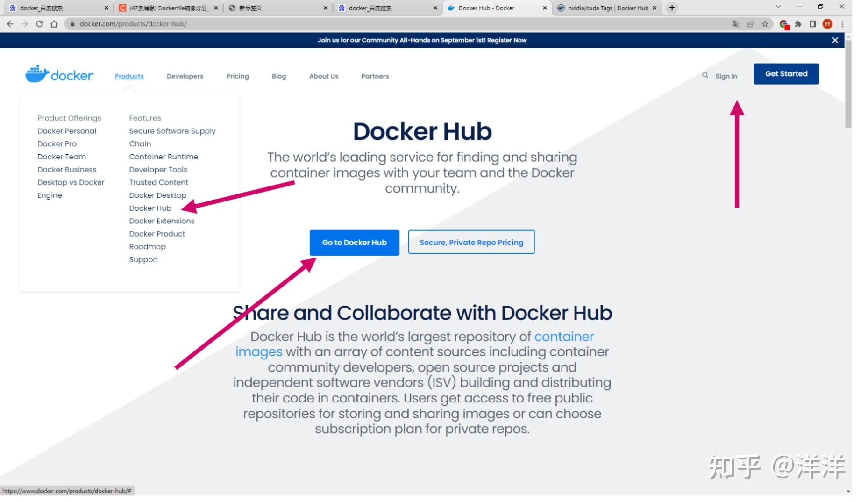This screenshot has width=868, height=502.
Task: Click Secure, Private Repo Pricing button
Action: (471, 242)
